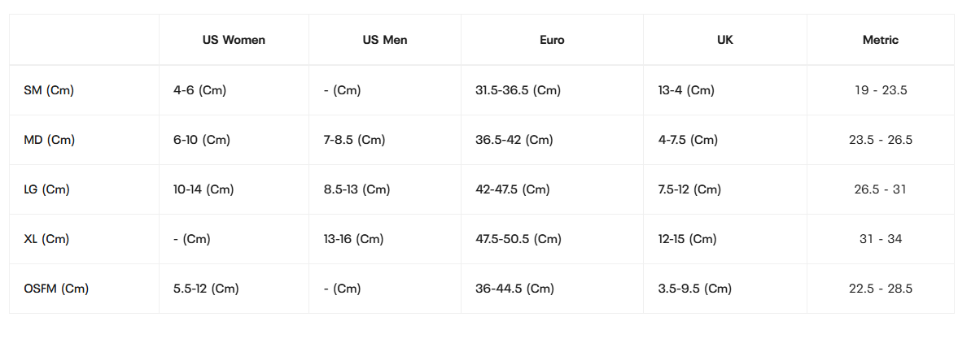This screenshot has height=339, width=980.
Task: Select the XL (Cm) row label
Action: pyautogui.click(x=46, y=239)
